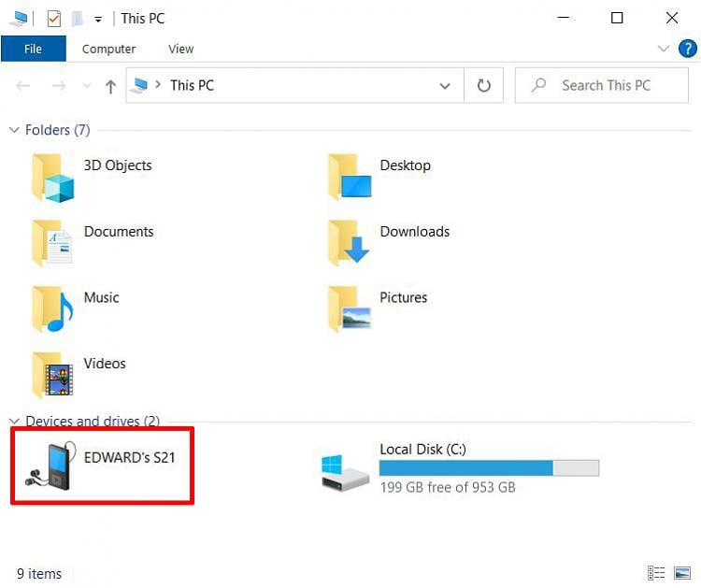Go up one level with up arrow

pos(110,86)
